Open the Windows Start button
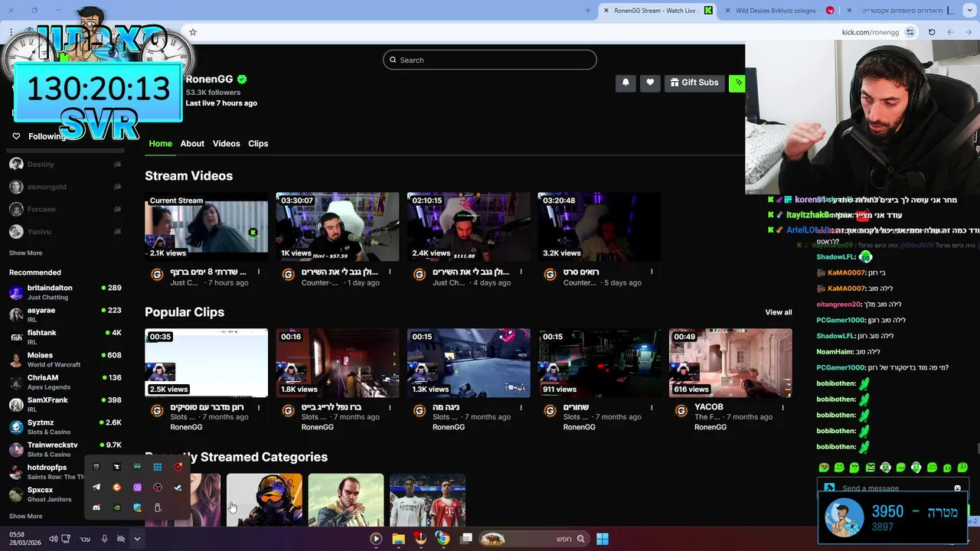 [603, 539]
